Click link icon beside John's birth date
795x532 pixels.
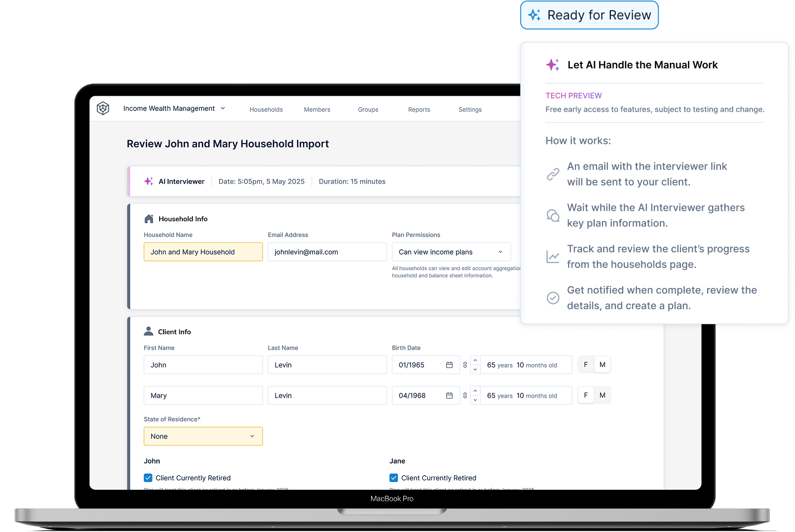[465, 365]
